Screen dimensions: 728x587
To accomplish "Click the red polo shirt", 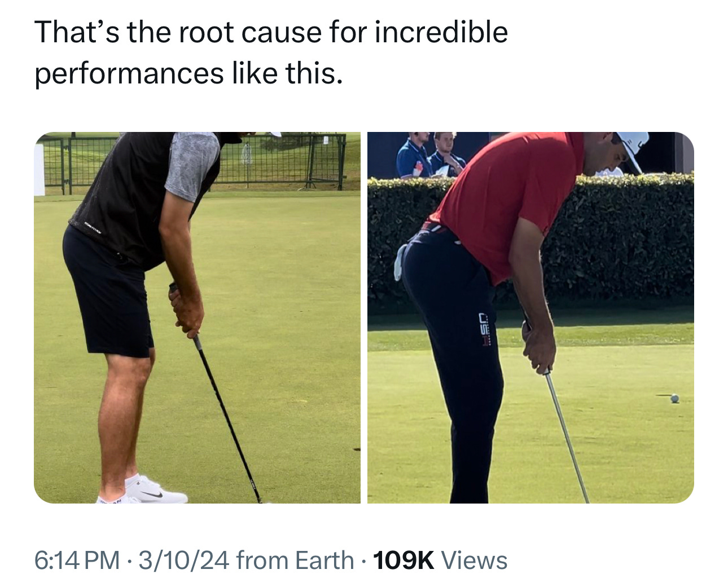I will click(508, 199).
